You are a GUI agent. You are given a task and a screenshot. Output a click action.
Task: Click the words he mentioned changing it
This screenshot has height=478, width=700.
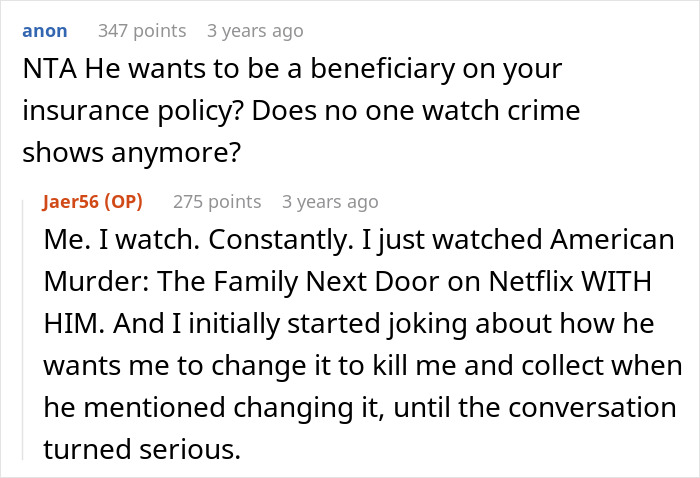click(x=213, y=408)
